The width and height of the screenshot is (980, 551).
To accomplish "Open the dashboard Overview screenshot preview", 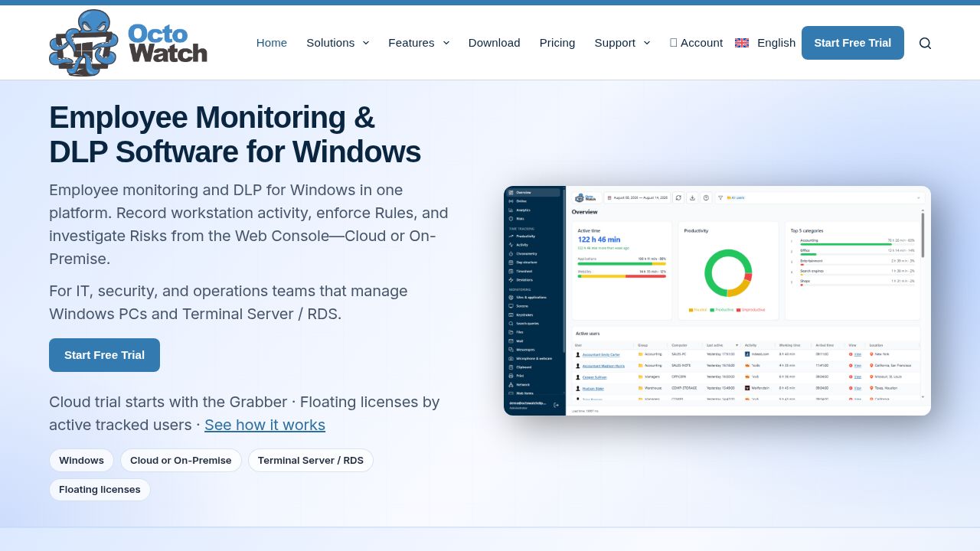I will [717, 301].
